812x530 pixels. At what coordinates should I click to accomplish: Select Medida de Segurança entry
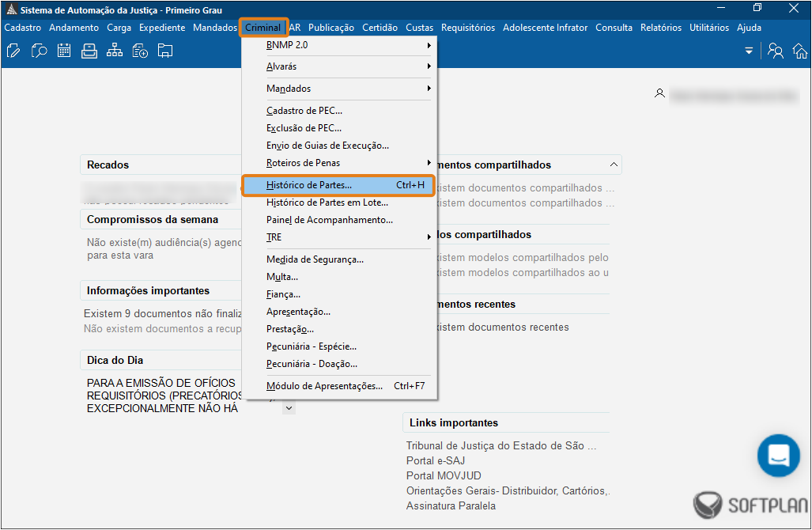[339, 259]
